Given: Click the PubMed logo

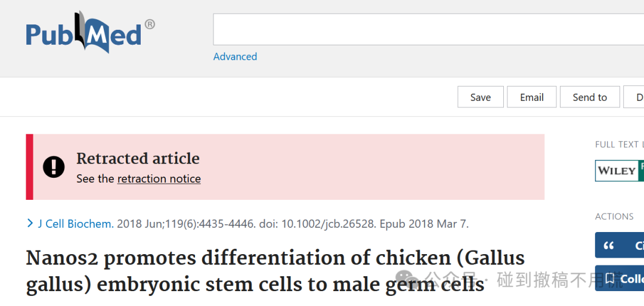Looking at the screenshot, I should point(91,33).
